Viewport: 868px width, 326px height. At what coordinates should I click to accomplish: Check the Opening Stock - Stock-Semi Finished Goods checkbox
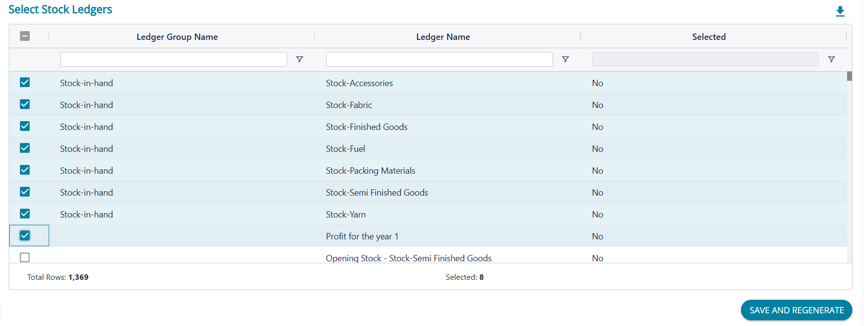point(25,257)
